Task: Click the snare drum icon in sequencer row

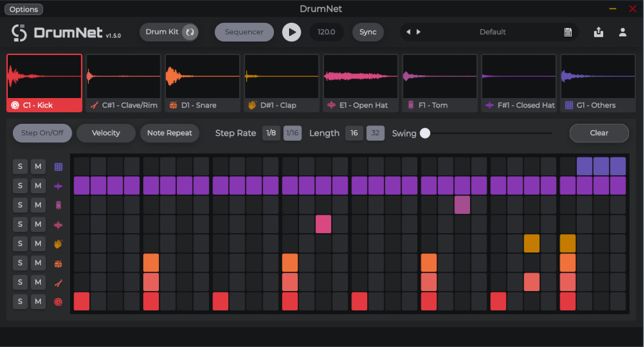Action: tap(58, 263)
